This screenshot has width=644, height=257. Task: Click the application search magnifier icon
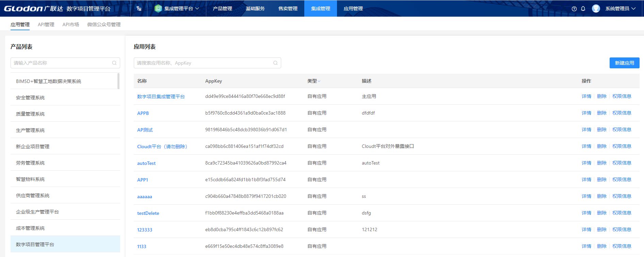point(275,63)
